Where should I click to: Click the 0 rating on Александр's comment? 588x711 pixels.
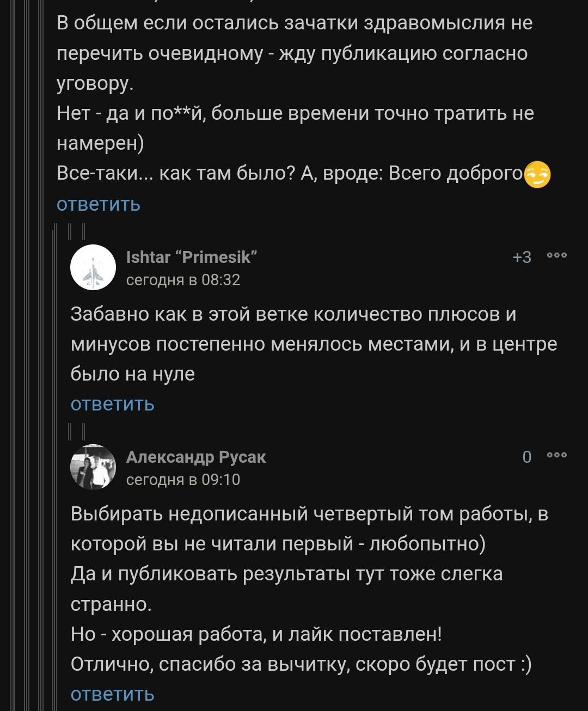coord(526,457)
